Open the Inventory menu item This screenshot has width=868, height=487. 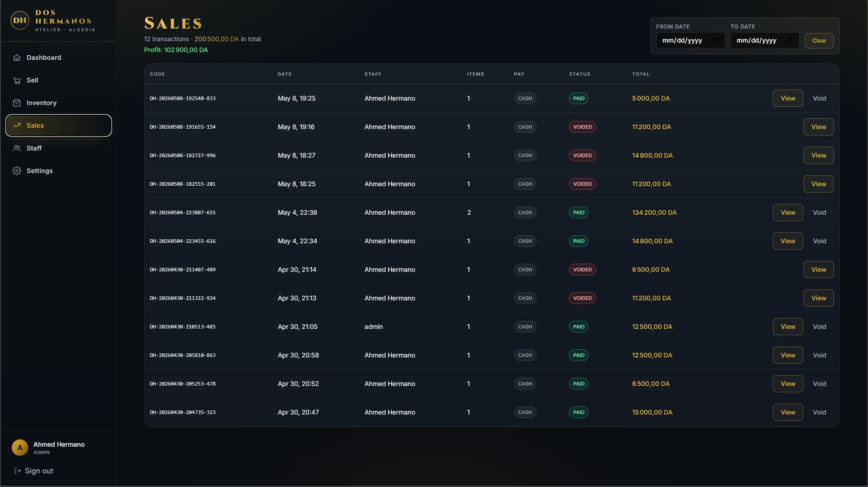(58, 103)
